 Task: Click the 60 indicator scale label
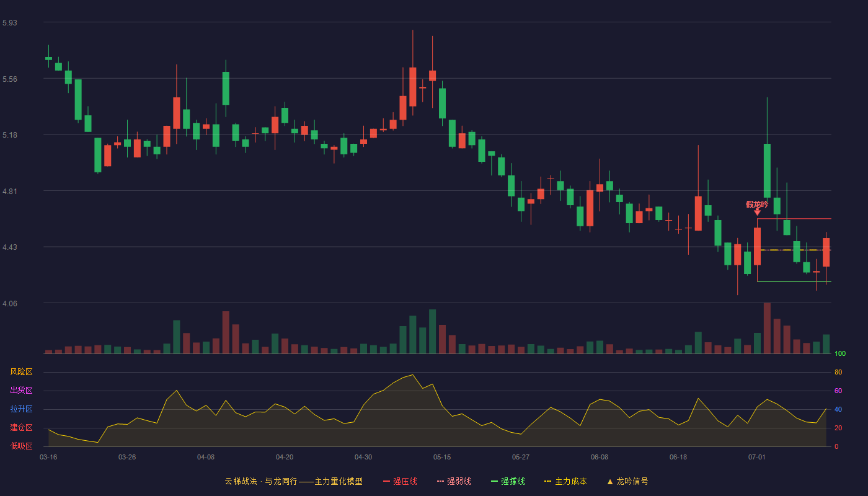point(838,391)
